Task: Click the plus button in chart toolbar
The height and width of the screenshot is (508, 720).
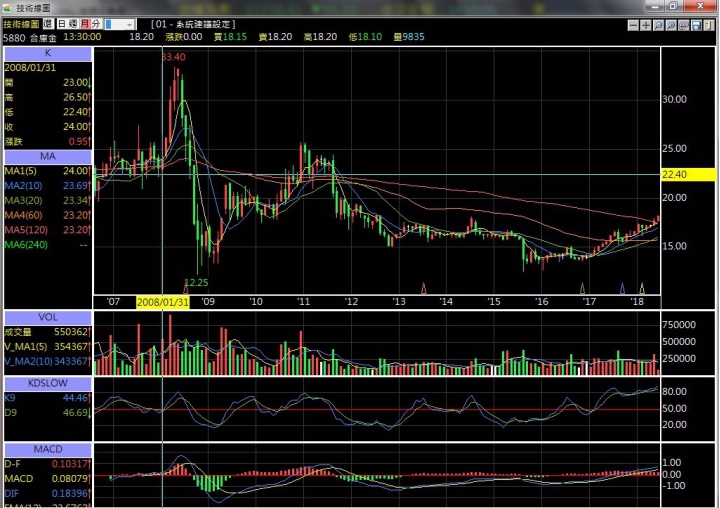Action: (x=646, y=25)
